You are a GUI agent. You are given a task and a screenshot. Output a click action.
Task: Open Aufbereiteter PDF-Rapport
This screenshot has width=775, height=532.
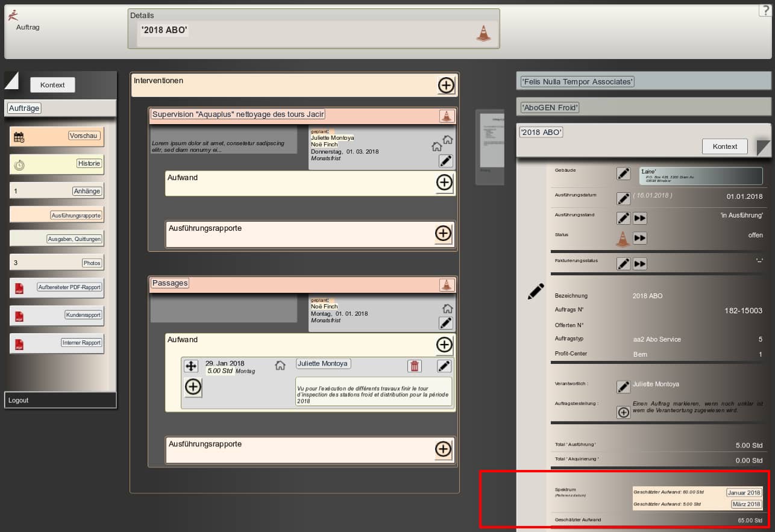pos(69,287)
